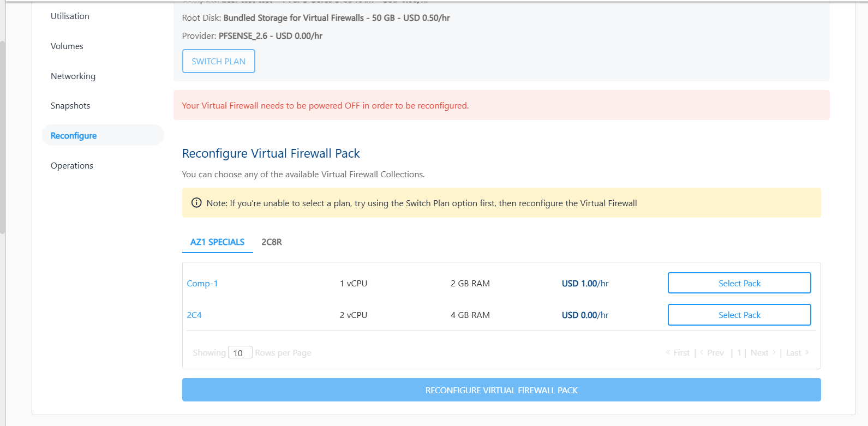Click the Comp-1 pack link
Image resolution: width=868 pixels, height=426 pixels.
[x=202, y=284]
